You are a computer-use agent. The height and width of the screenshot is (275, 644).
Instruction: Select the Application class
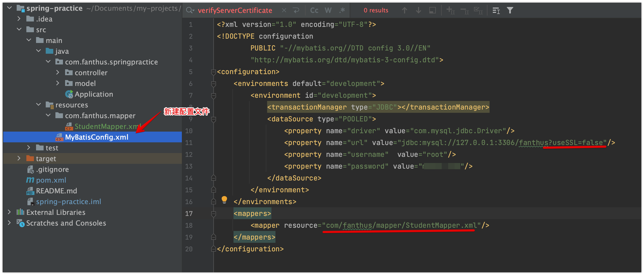pos(94,94)
